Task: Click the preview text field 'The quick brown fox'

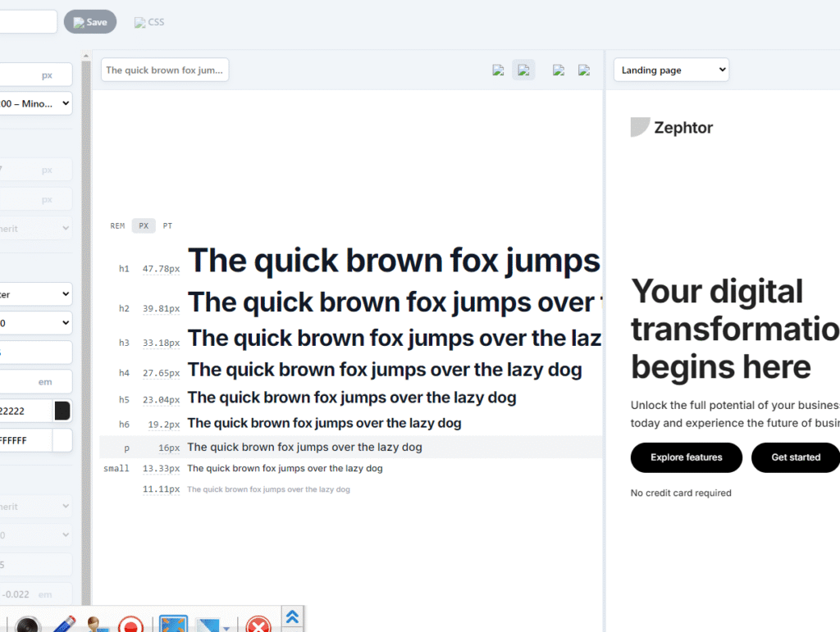Action: click(164, 70)
